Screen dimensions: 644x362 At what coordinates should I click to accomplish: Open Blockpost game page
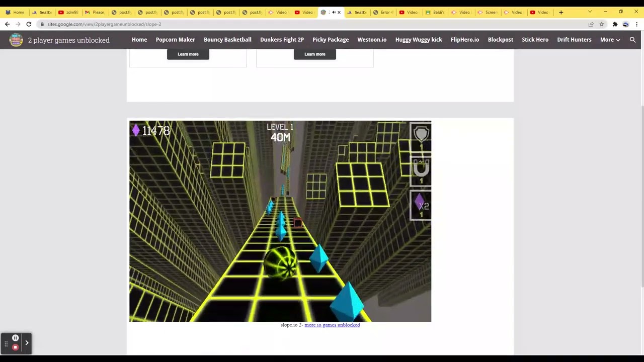click(501, 40)
